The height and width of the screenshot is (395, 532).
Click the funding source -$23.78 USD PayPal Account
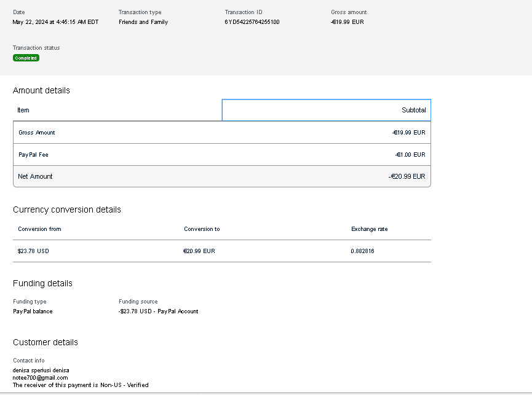158,311
